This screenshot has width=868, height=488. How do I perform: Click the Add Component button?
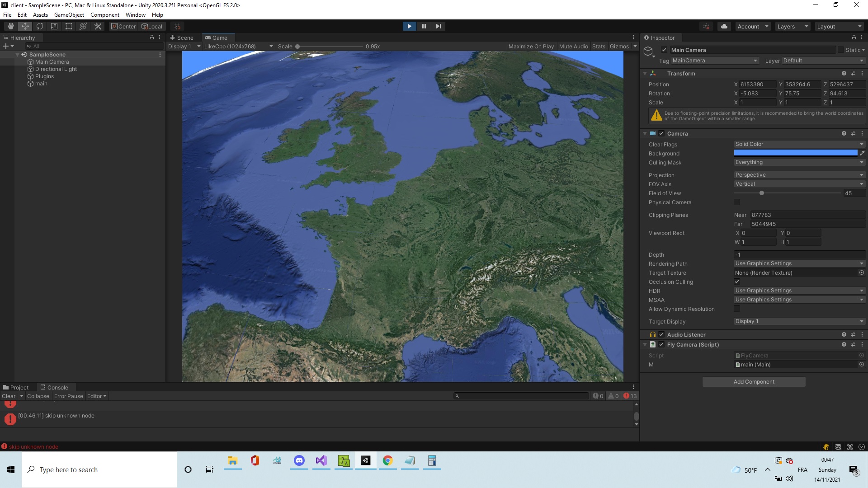(754, 382)
